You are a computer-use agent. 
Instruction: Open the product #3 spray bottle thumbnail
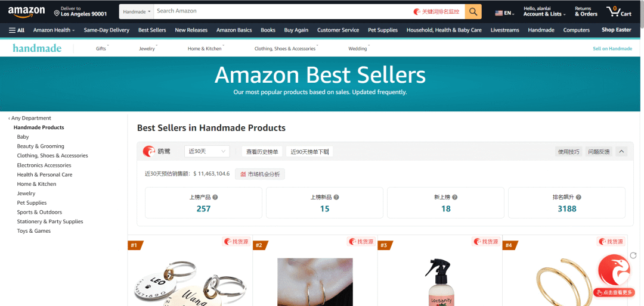[440, 282]
